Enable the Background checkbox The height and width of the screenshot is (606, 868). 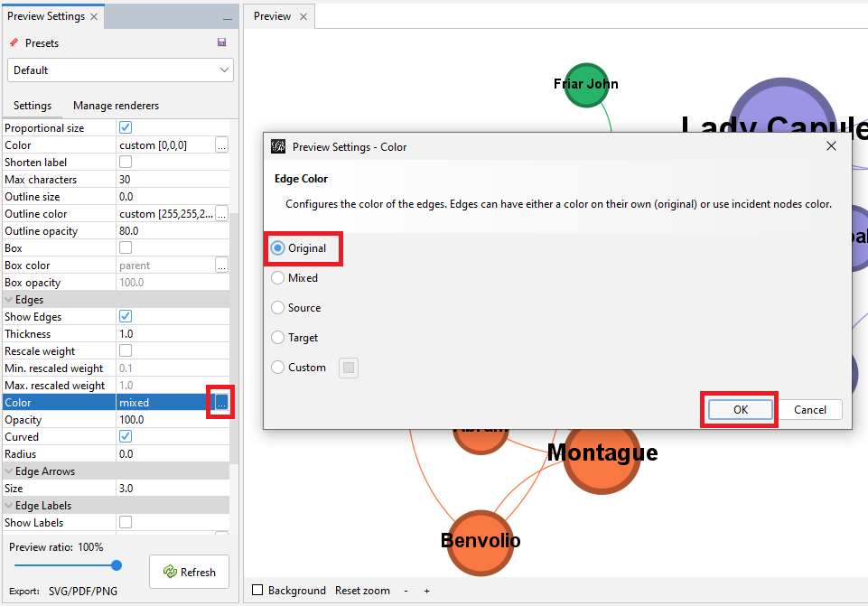click(257, 591)
